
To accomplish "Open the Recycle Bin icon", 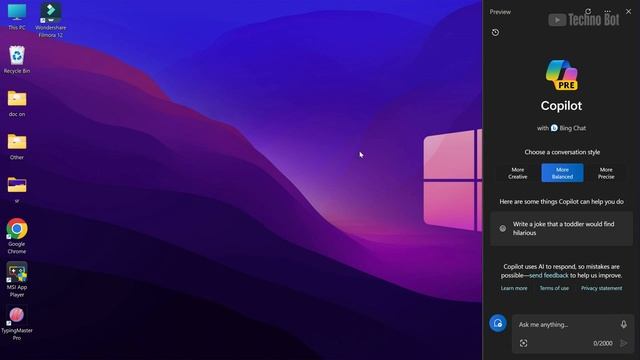I will coord(17,60).
